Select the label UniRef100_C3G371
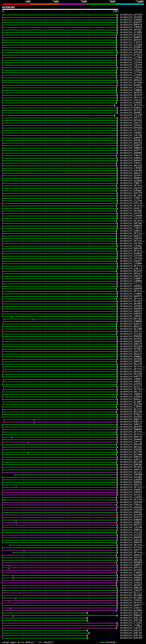This screenshot has width=146, height=644. (x=131, y=42)
